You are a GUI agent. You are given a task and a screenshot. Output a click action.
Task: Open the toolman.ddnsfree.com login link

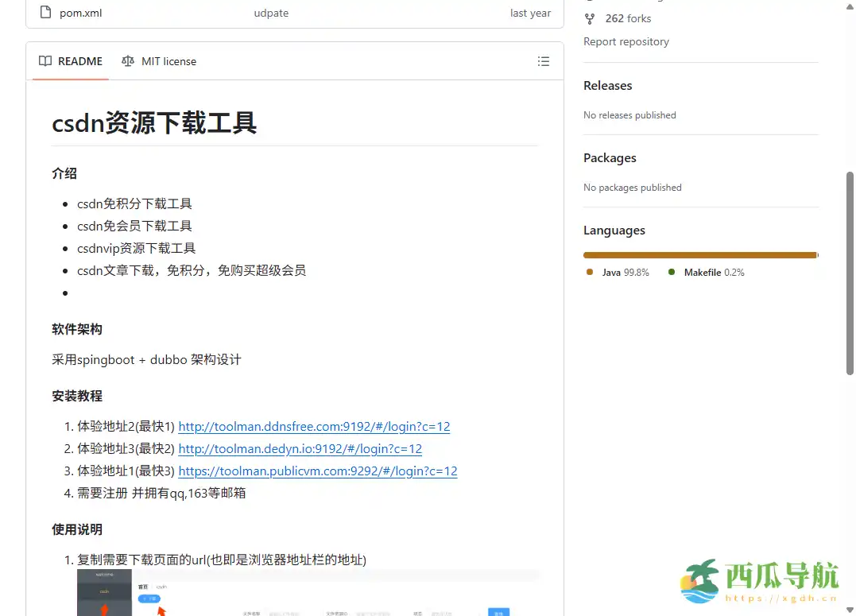point(314,426)
